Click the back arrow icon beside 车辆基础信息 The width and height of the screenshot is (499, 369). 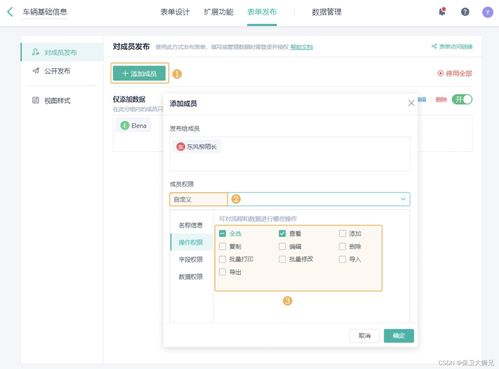coord(10,12)
